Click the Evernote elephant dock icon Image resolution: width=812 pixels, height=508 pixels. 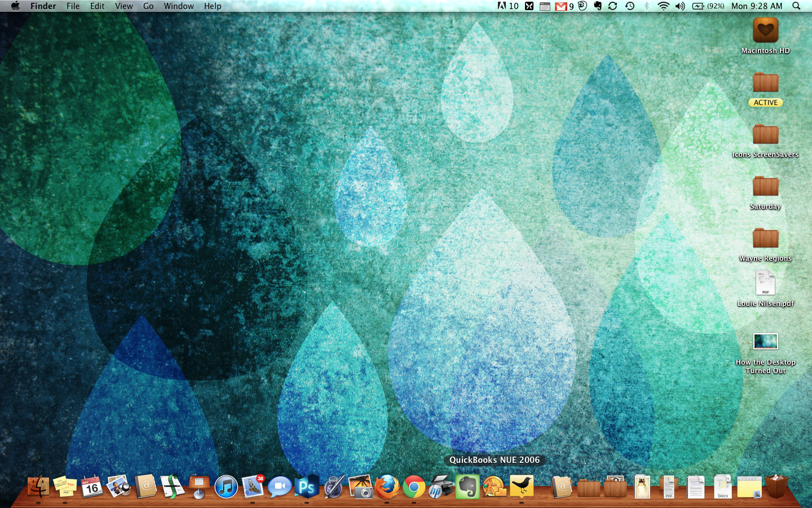[x=467, y=487]
